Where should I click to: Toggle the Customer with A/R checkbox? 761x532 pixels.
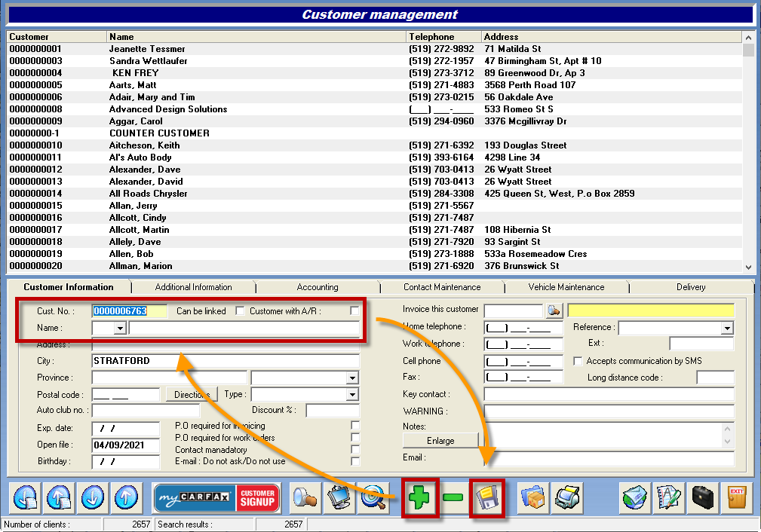tap(354, 311)
